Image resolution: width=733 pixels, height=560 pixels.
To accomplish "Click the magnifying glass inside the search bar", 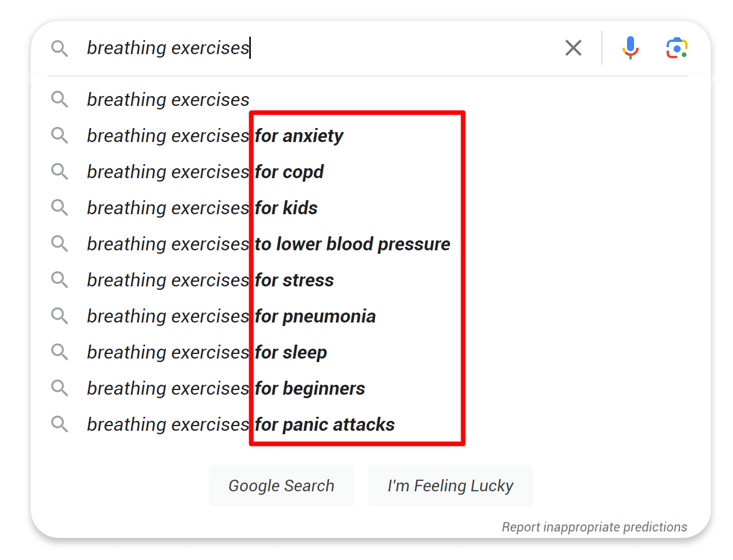I will pyautogui.click(x=59, y=48).
